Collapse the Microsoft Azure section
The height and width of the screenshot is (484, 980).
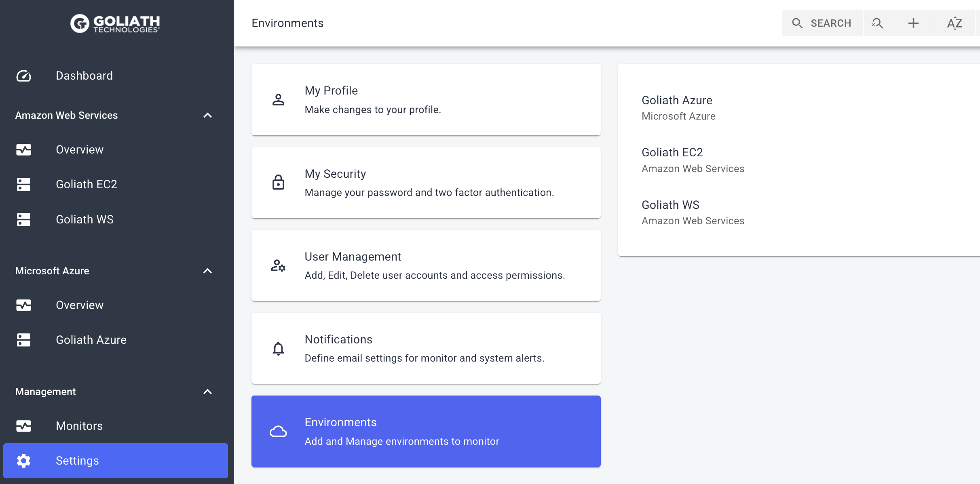coord(207,271)
